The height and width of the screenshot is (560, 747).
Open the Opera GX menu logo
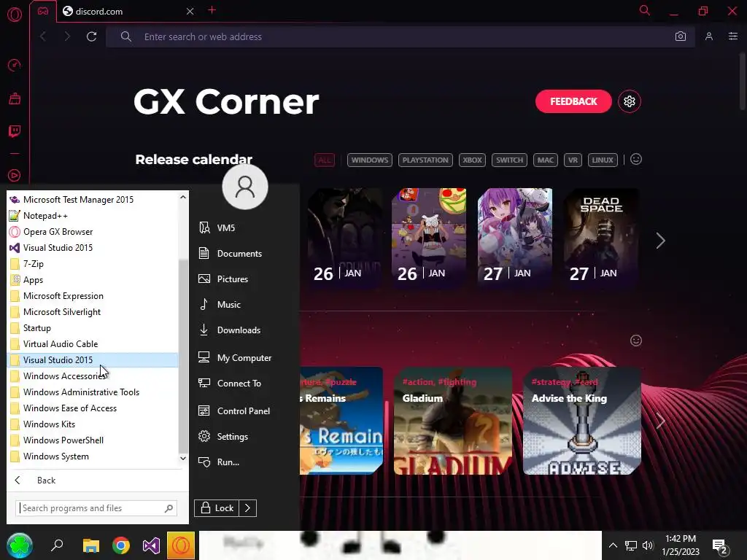[x=15, y=15]
